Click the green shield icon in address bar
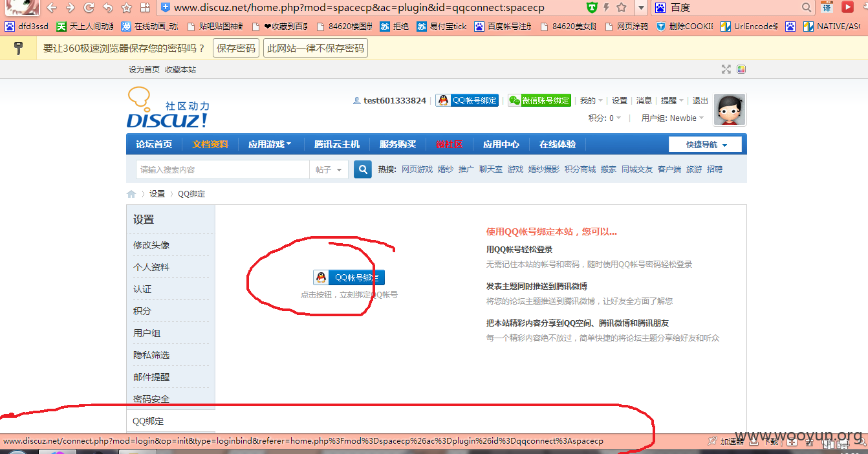The height and width of the screenshot is (454, 868). point(592,8)
